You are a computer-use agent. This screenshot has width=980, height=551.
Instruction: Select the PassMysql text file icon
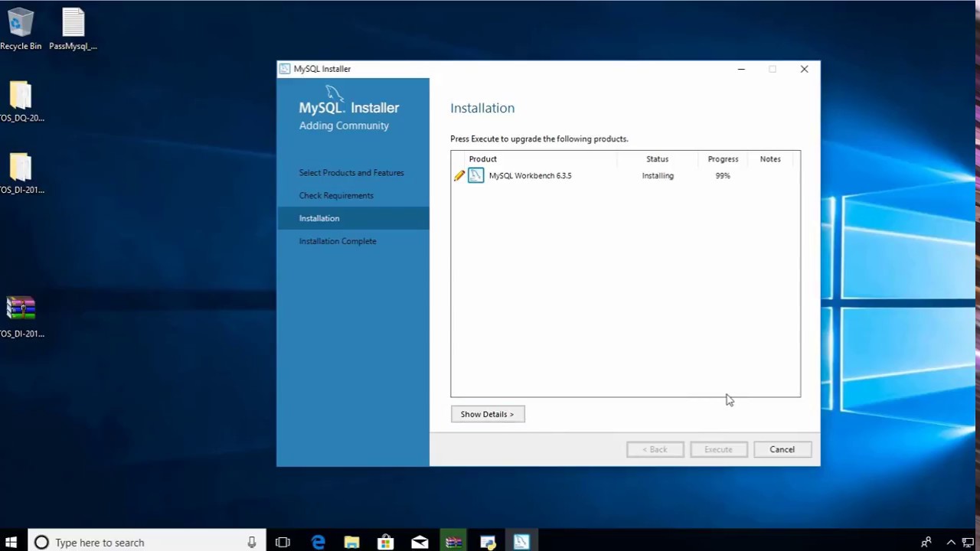pyautogui.click(x=73, y=29)
